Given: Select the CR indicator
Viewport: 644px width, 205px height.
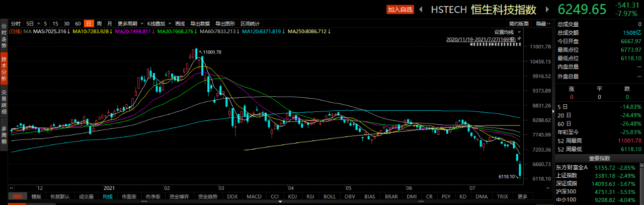Looking at the screenshot, I should point(429,196).
